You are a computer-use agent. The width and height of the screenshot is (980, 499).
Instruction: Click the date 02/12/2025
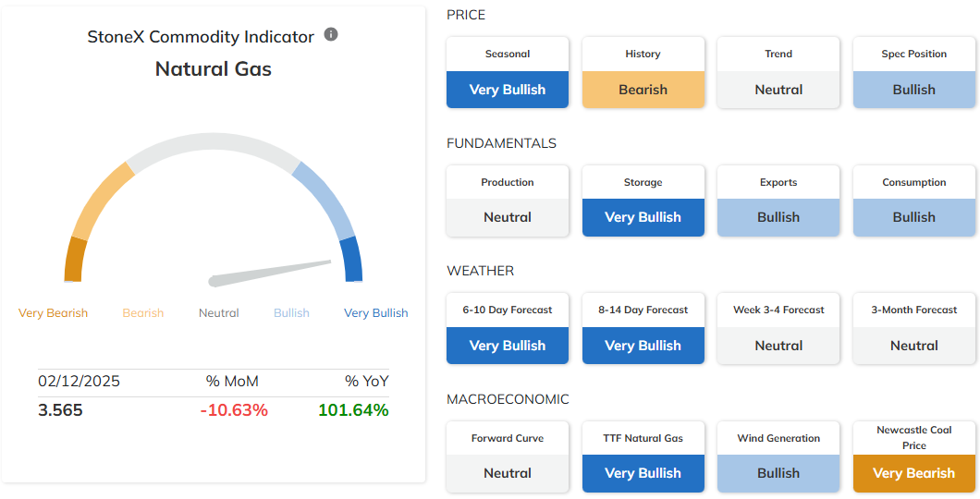pyautogui.click(x=79, y=381)
